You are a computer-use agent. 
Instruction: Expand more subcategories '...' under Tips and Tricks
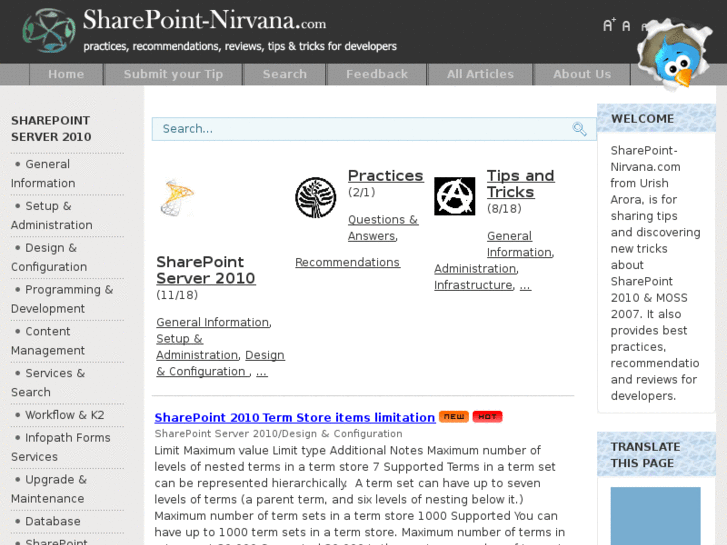coord(525,285)
